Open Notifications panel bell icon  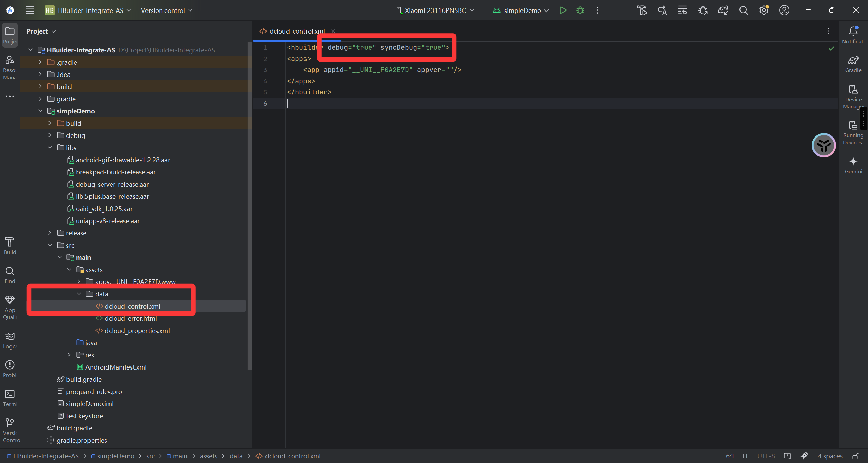(853, 35)
